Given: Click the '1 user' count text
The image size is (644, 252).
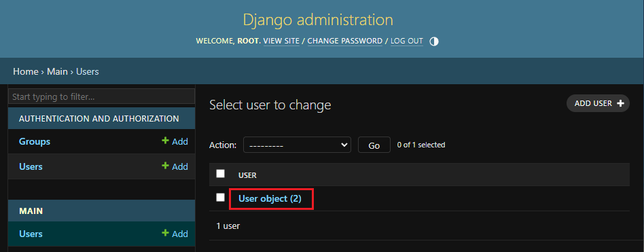Looking at the screenshot, I should click(x=228, y=226).
